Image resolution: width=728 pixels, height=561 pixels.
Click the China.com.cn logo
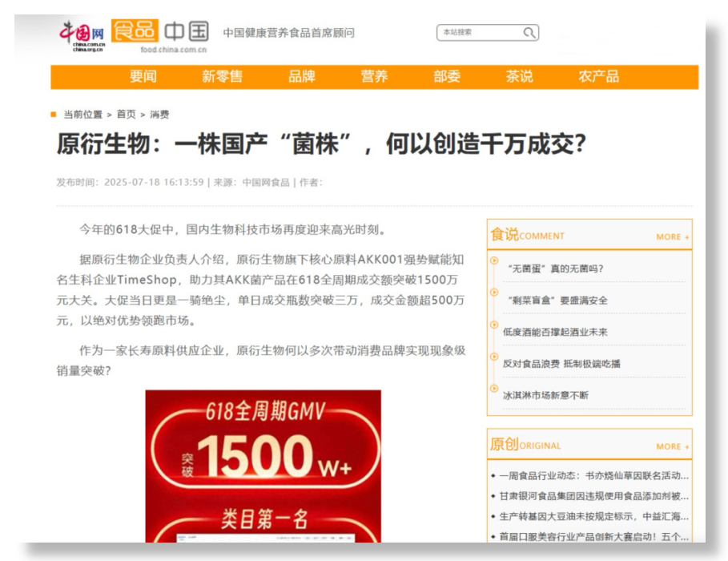coord(82,36)
